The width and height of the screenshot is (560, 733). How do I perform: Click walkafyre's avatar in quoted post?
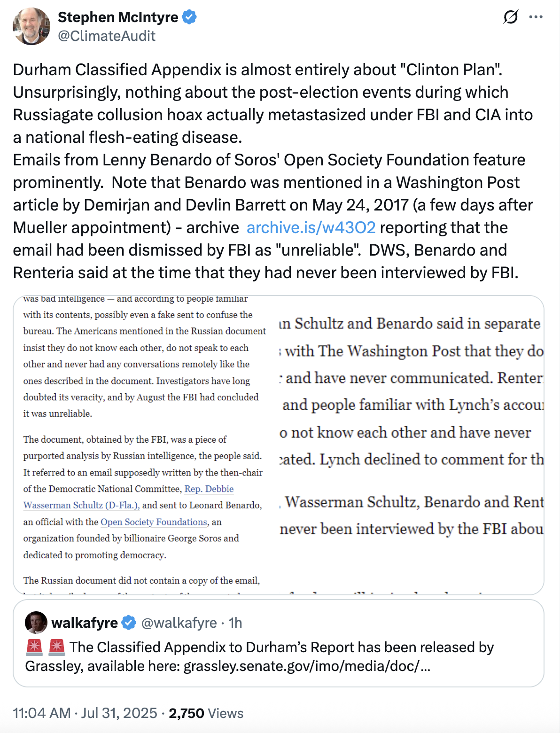[x=36, y=623]
